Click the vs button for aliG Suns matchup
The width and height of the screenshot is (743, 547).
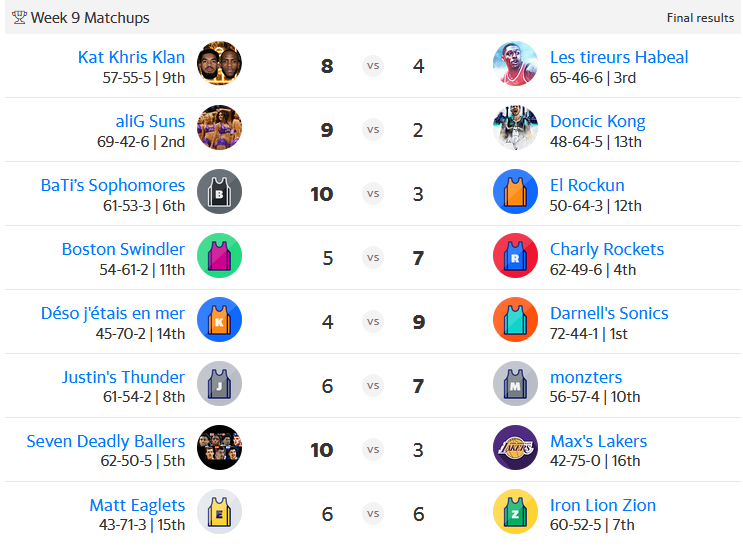tap(373, 129)
